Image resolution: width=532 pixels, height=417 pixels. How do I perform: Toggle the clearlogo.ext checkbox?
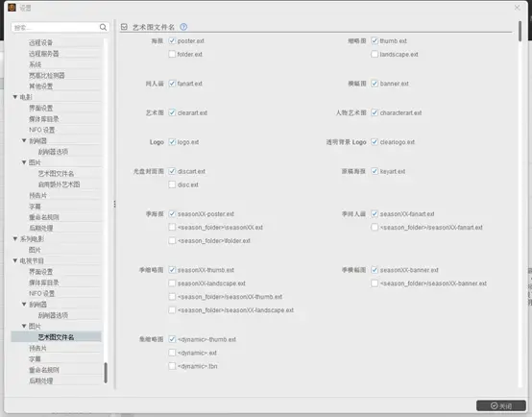[375, 141]
